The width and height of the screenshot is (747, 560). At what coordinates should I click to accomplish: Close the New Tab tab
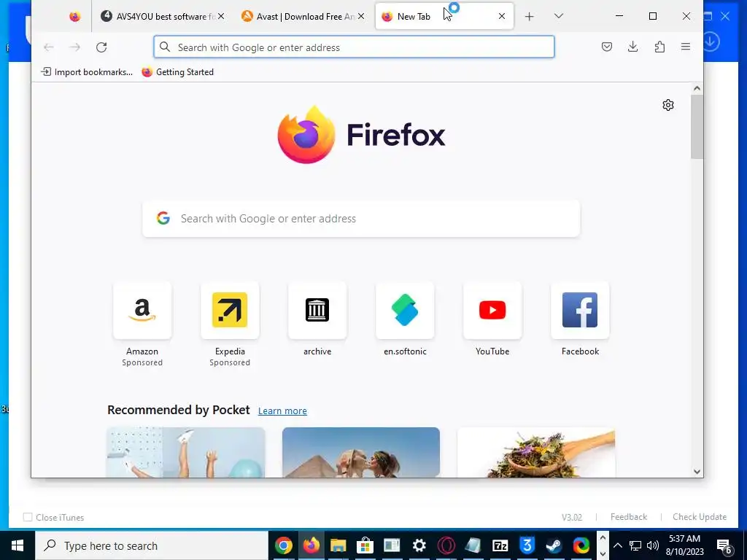502,17
